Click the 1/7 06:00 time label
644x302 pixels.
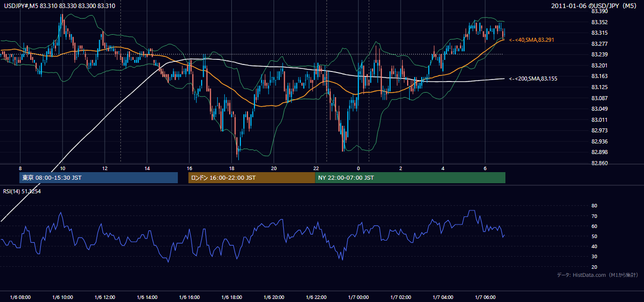pyautogui.click(x=485, y=297)
